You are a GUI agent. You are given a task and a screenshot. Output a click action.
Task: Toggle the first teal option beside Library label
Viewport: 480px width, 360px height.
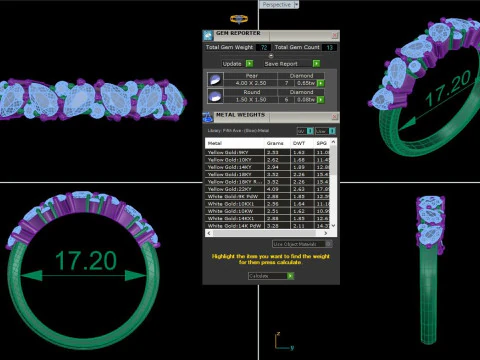click(310, 131)
